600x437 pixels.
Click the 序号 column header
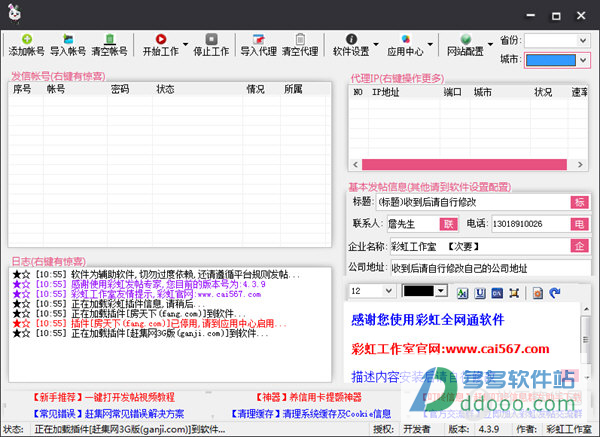click(22, 89)
